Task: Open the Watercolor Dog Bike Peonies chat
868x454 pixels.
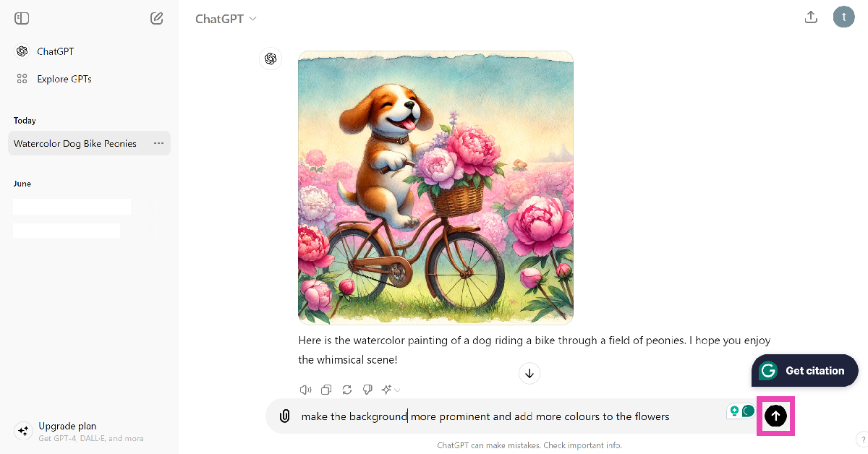Action: pos(75,143)
